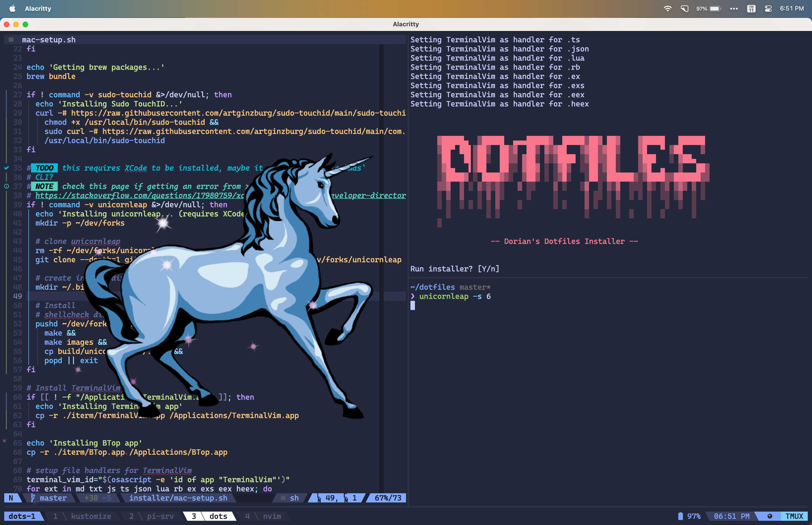Open the Apple menu icon
Image resolution: width=812 pixels, height=525 pixels.
(x=12, y=8)
